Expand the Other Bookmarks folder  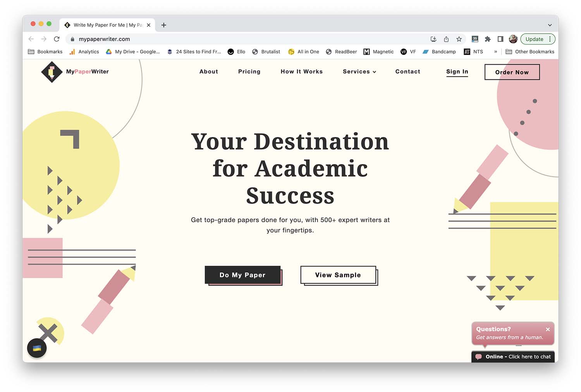point(530,52)
